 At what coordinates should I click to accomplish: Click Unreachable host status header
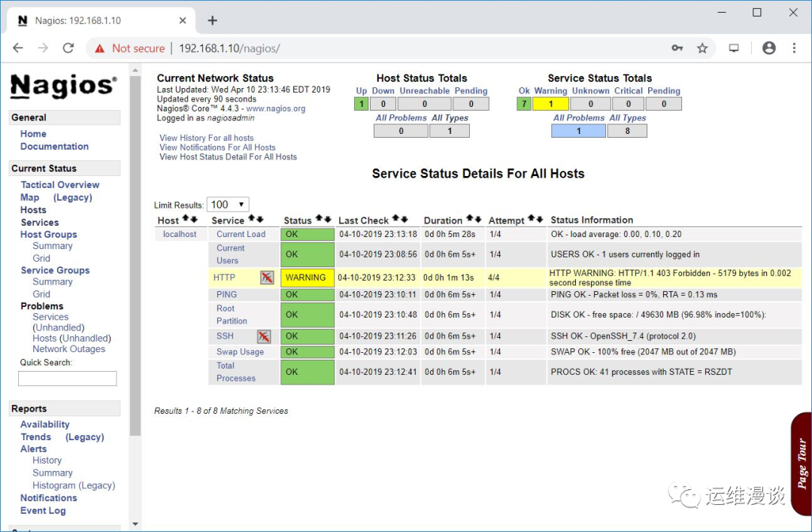[425, 91]
